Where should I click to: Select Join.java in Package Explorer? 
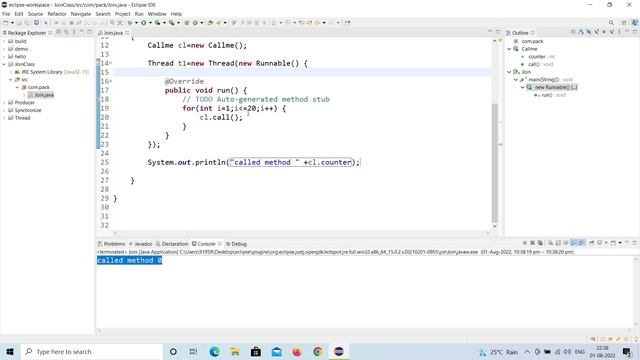pyautogui.click(x=41, y=95)
